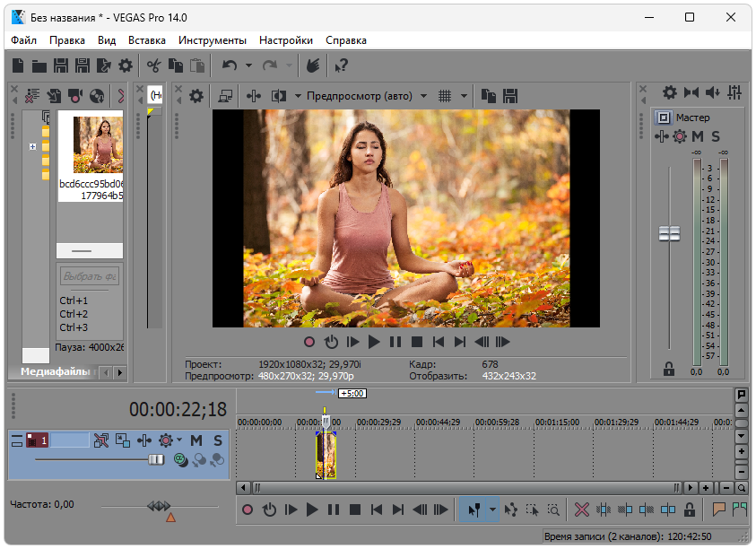Toggle the Master bus Mute button

pos(699,136)
